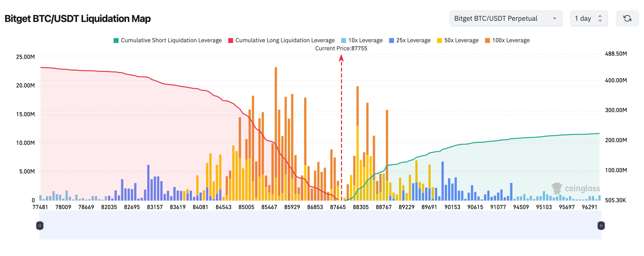644x256 pixels.
Task: Hide the 10x Leverage series
Action: tap(362, 40)
